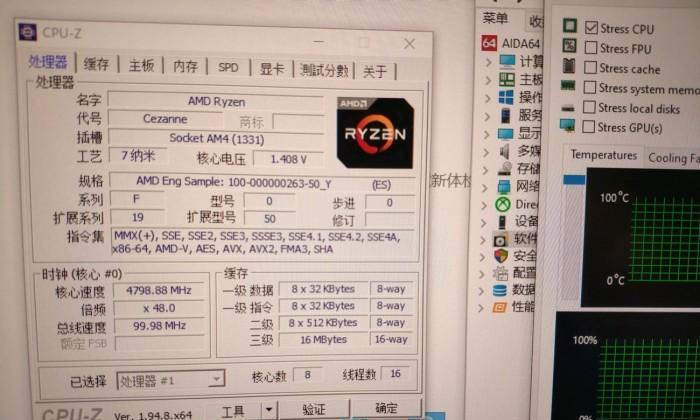Expand the 多媒体 node in AIDA64 tree

(486, 152)
